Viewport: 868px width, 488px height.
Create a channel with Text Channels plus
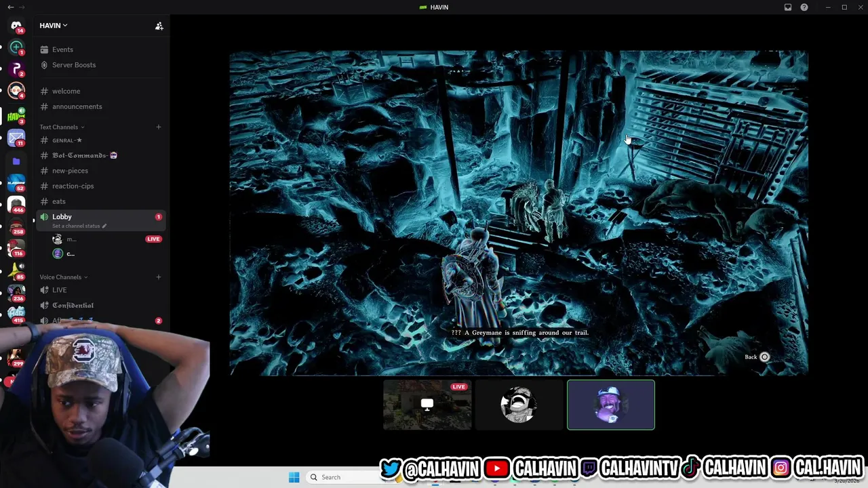159,127
